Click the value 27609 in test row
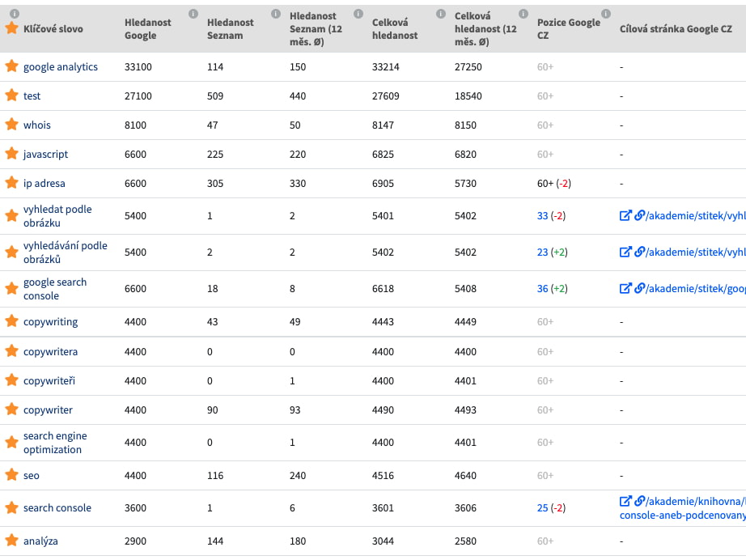The height and width of the screenshot is (560, 746). point(385,95)
